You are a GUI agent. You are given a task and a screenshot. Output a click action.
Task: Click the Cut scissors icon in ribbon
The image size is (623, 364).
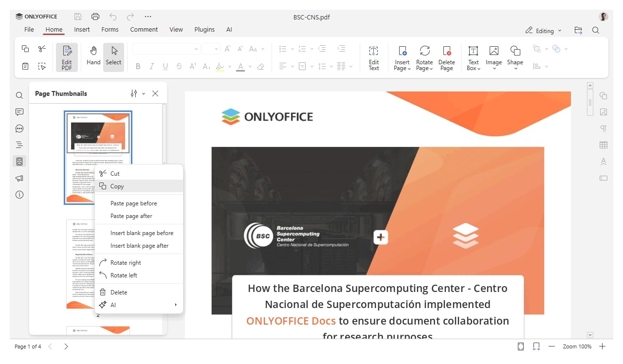click(x=42, y=49)
